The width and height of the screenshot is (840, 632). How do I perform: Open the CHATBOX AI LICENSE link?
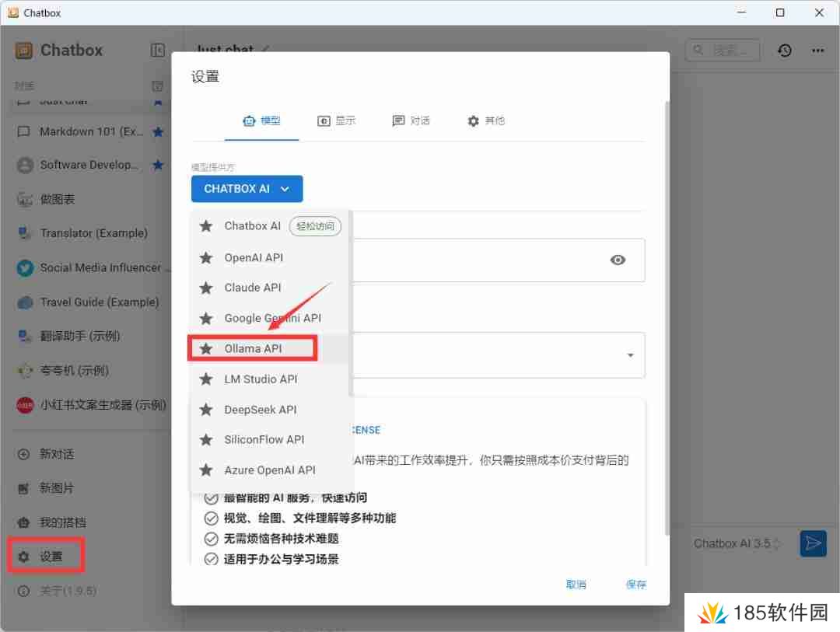coord(362,429)
